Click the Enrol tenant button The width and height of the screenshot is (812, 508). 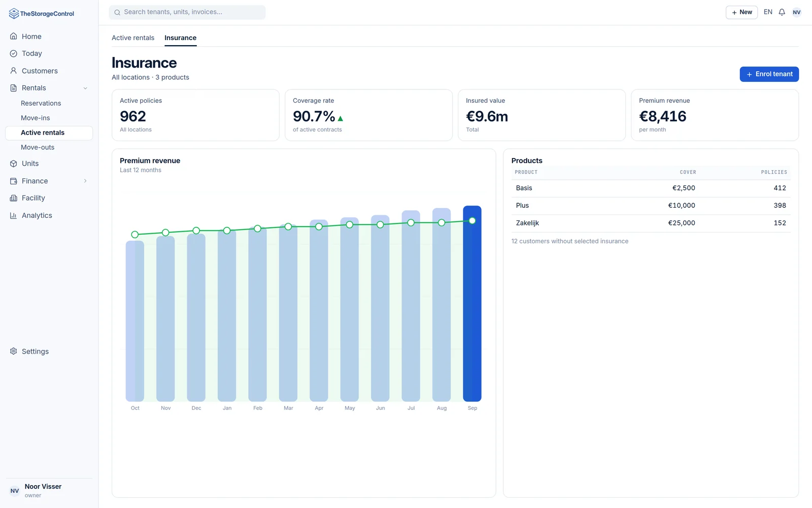tap(769, 74)
